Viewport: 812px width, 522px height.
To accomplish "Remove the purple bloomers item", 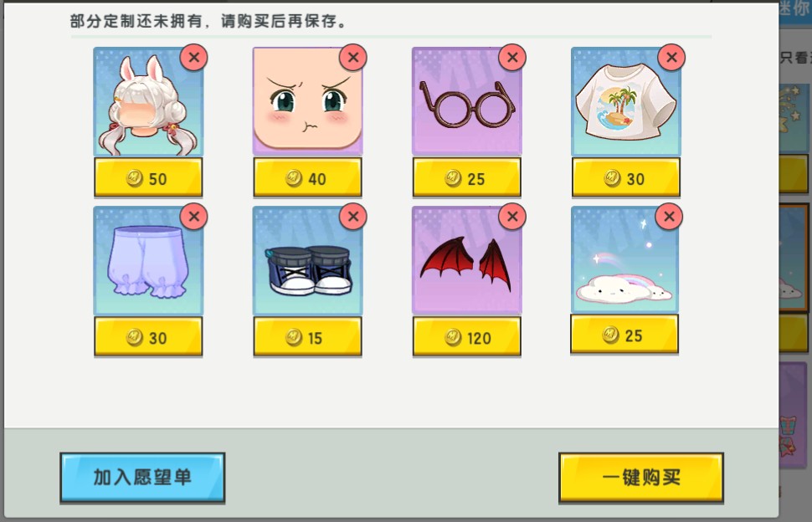I will coord(193,217).
